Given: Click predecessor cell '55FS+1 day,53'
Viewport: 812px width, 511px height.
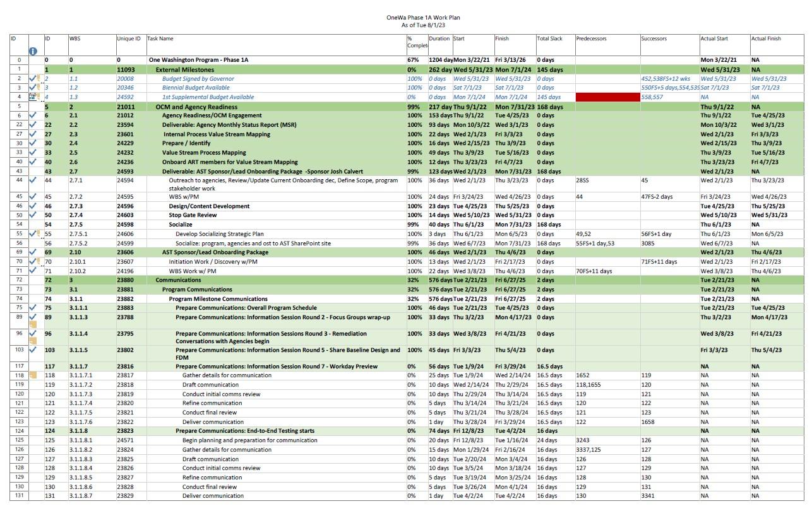Looking at the screenshot, I should coord(595,243).
